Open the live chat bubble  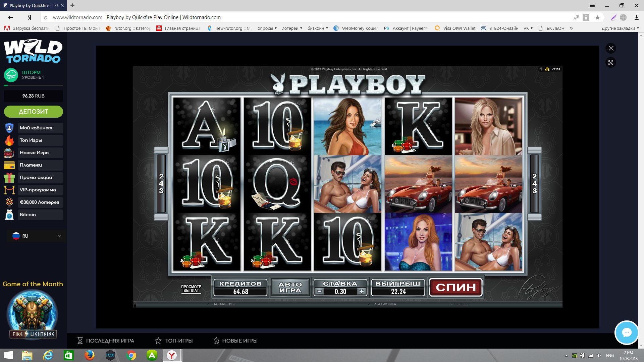(626, 333)
